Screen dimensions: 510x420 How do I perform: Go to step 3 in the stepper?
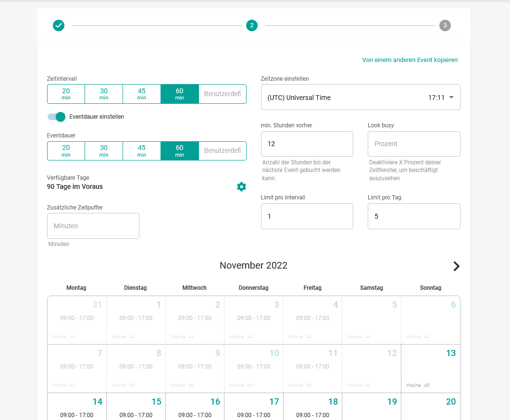coord(445,25)
